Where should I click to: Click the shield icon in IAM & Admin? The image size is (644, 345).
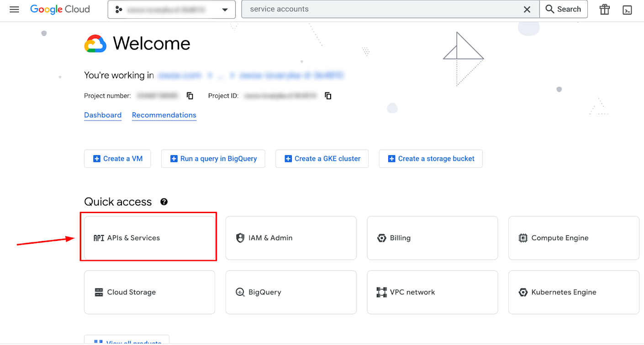[x=240, y=238]
